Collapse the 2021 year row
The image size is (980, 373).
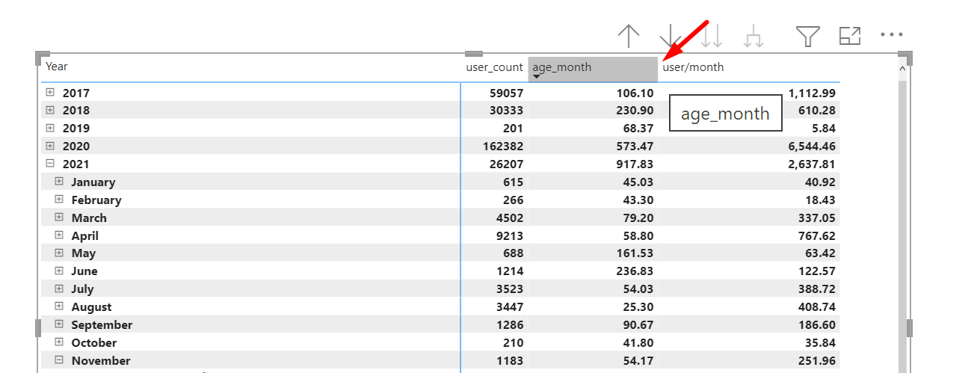click(50, 164)
